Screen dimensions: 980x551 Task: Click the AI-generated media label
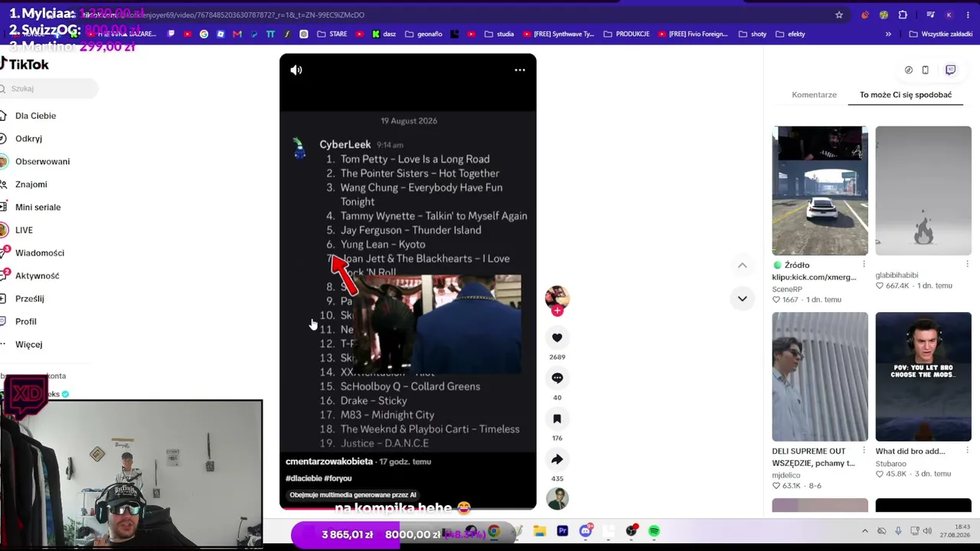pyautogui.click(x=353, y=495)
